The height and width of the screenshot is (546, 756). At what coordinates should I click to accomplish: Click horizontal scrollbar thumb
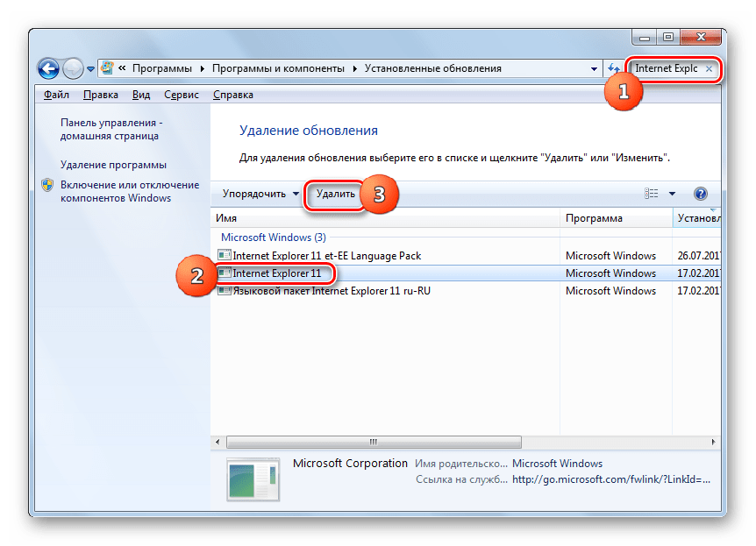tap(374, 442)
